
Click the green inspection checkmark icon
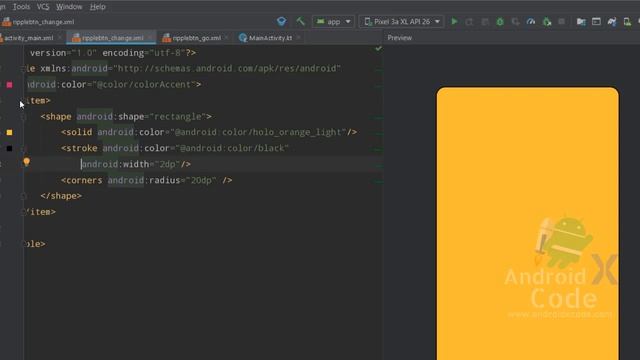coord(378,49)
